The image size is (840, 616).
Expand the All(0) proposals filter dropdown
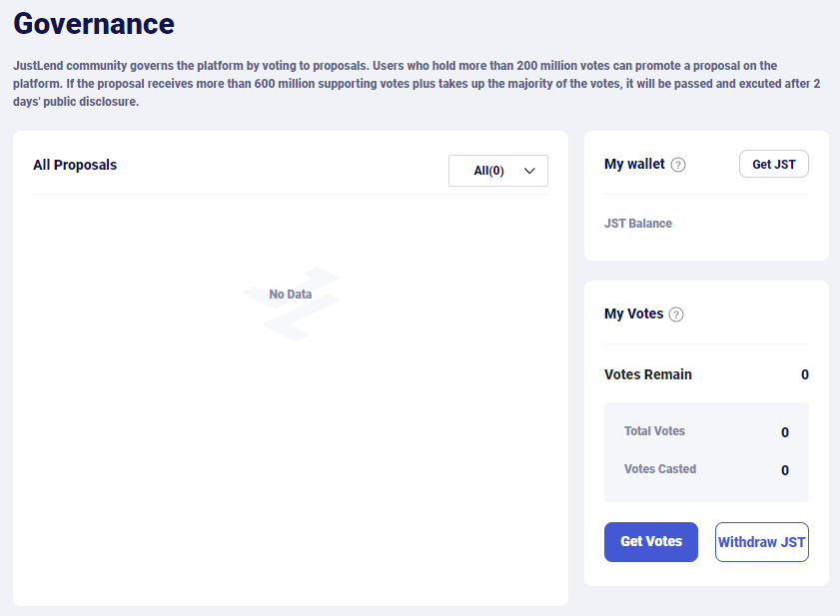498,171
